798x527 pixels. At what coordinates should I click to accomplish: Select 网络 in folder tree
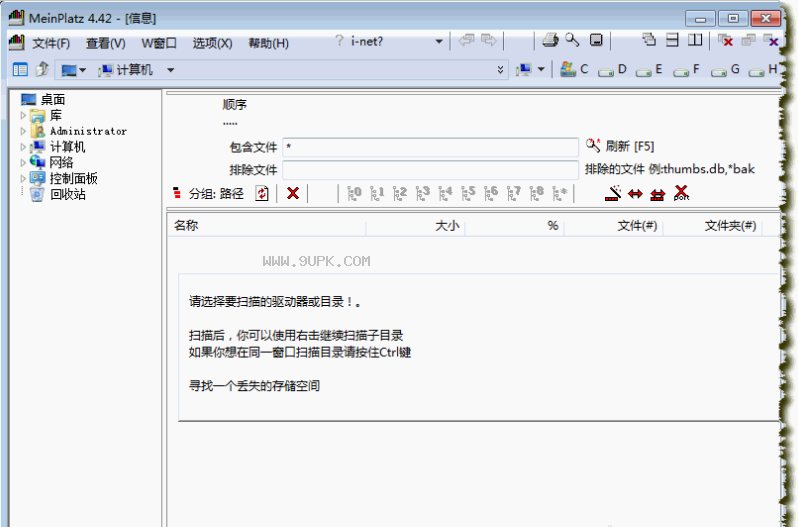52,163
